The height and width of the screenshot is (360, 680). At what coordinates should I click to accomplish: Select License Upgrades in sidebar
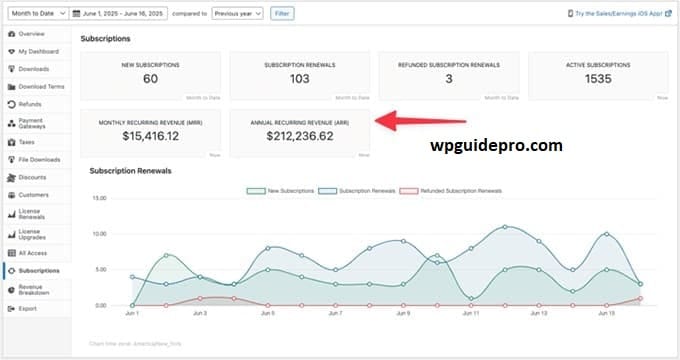click(32, 235)
